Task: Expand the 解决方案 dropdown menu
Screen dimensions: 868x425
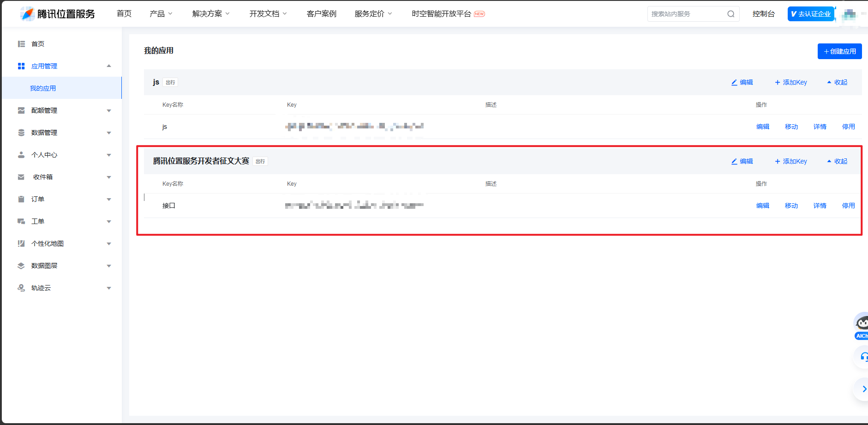Action: (211, 14)
